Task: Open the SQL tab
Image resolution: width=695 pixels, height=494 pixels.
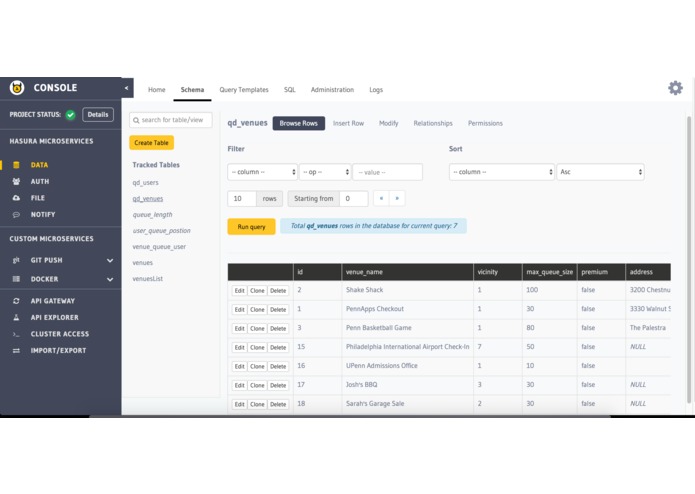Action: (289, 89)
